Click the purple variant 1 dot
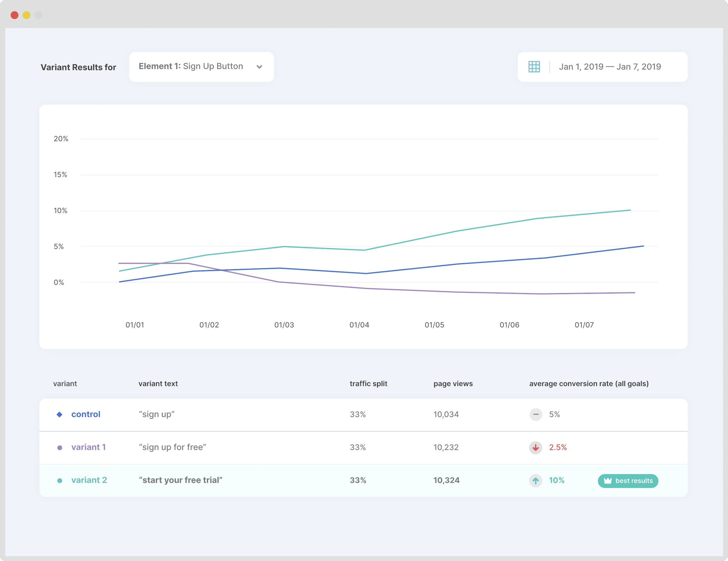 click(x=60, y=447)
